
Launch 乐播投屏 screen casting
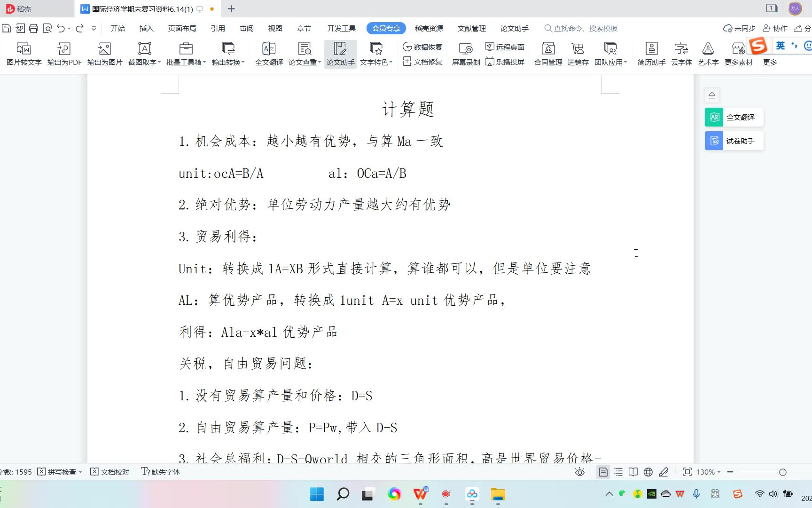[x=505, y=62]
